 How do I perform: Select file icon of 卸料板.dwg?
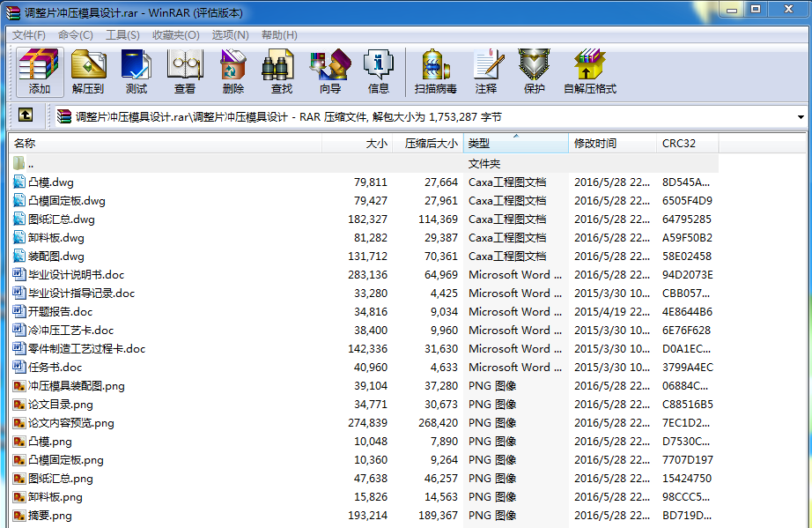coord(19,237)
